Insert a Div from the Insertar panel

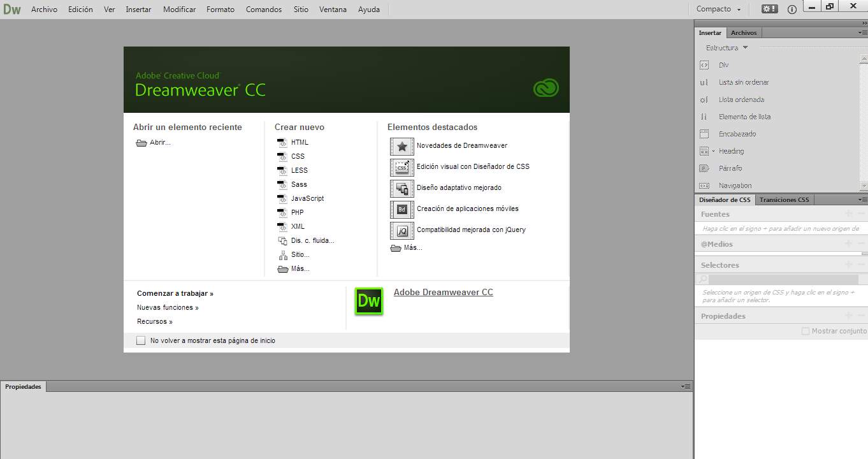click(x=723, y=65)
